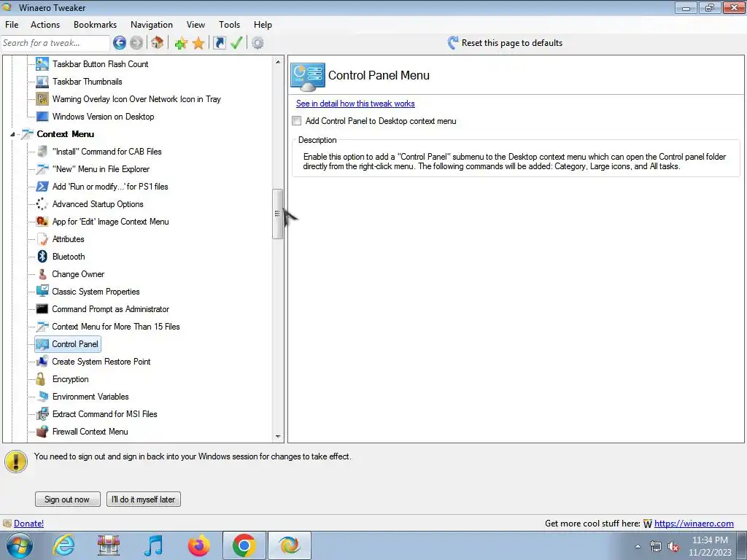The image size is (747, 560).
Task: Go to the home page via the house icon
Action: click(158, 43)
